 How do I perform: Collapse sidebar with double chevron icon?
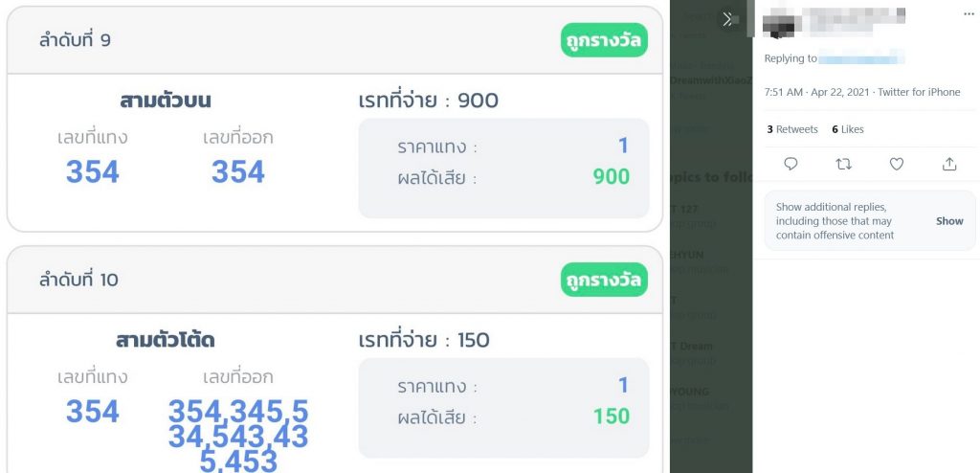tap(727, 19)
